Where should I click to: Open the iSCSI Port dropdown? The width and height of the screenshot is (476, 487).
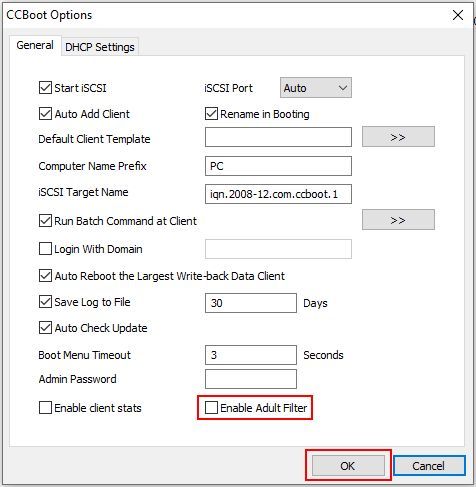point(316,88)
